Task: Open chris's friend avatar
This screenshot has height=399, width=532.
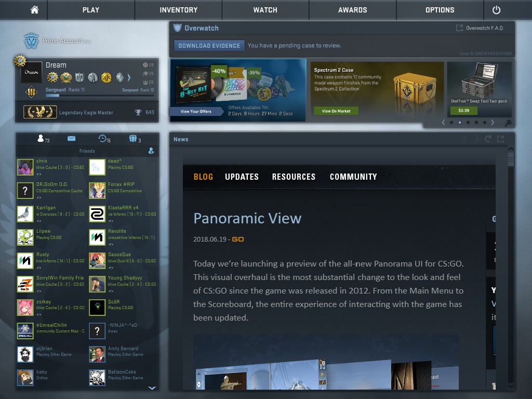Action: coord(25,167)
